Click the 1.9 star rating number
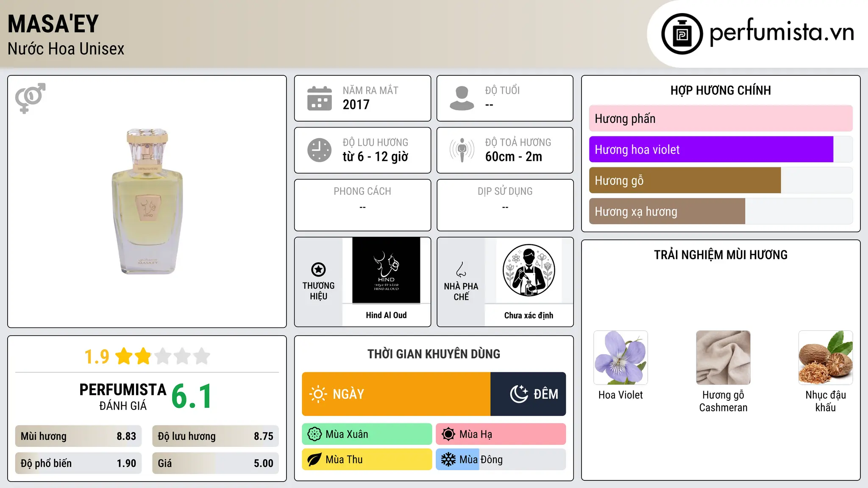 tap(97, 357)
